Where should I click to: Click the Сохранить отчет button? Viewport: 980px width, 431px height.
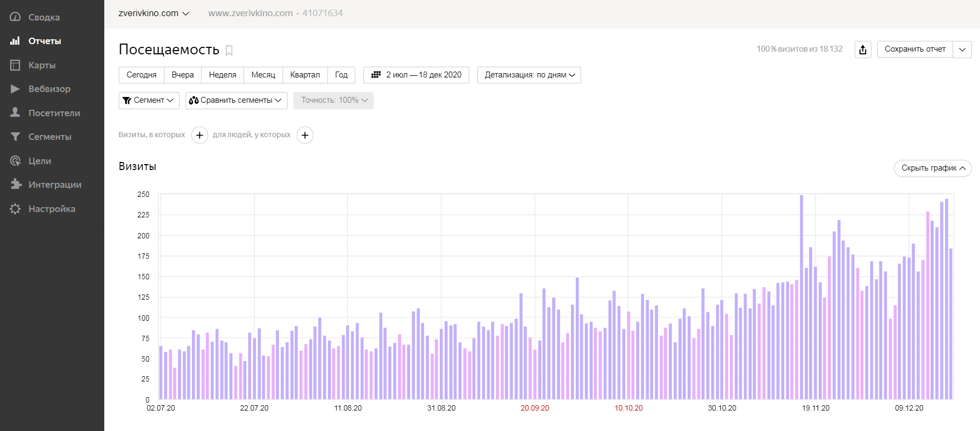[x=915, y=50]
